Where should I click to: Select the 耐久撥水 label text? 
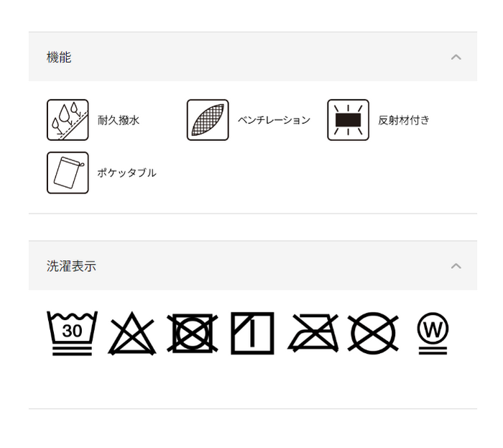[119, 120]
